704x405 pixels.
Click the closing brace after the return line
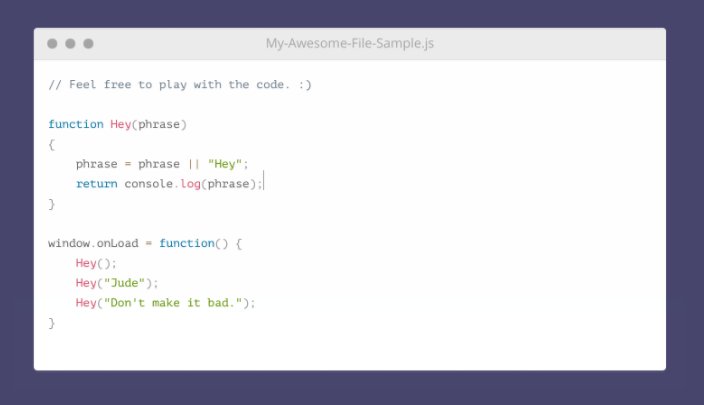[52, 204]
